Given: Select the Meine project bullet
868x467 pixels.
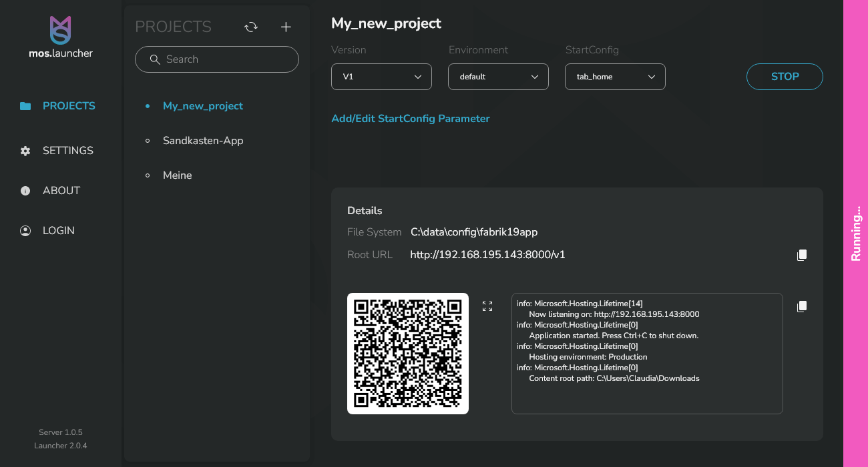Looking at the screenshot, I should (148, 175).
